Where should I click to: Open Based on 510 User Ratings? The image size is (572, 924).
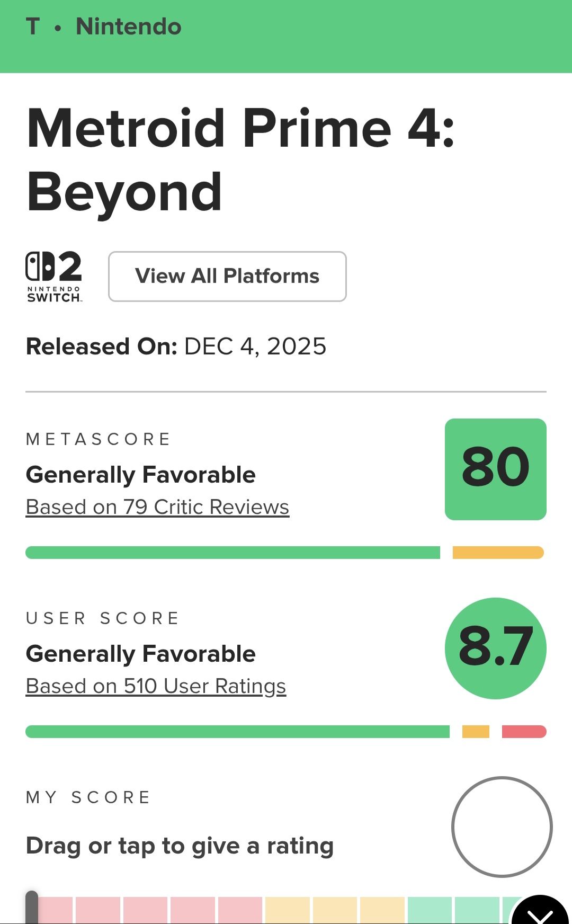click(x=156, y=686)
